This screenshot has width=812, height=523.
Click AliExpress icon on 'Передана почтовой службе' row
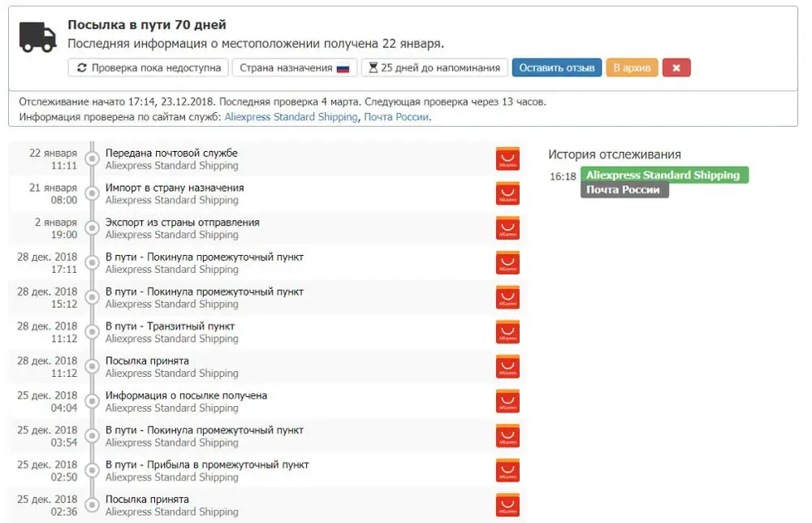point(508,159)
